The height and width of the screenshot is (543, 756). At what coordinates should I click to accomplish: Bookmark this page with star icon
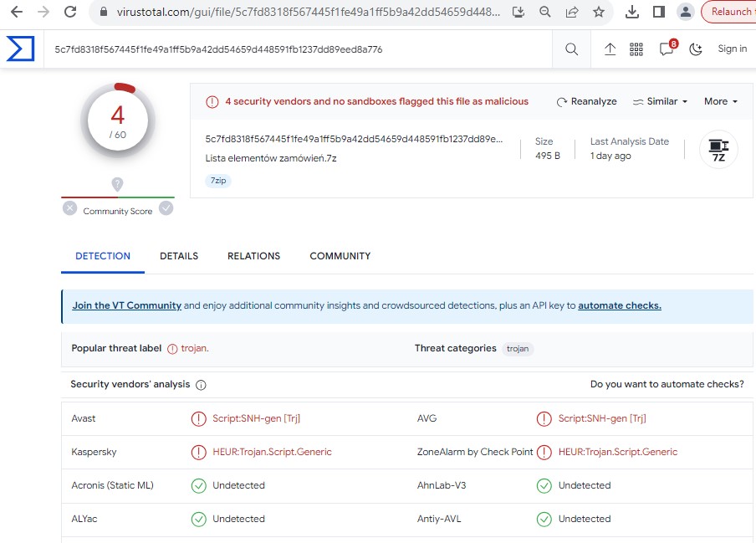click(x=599, y=13)
